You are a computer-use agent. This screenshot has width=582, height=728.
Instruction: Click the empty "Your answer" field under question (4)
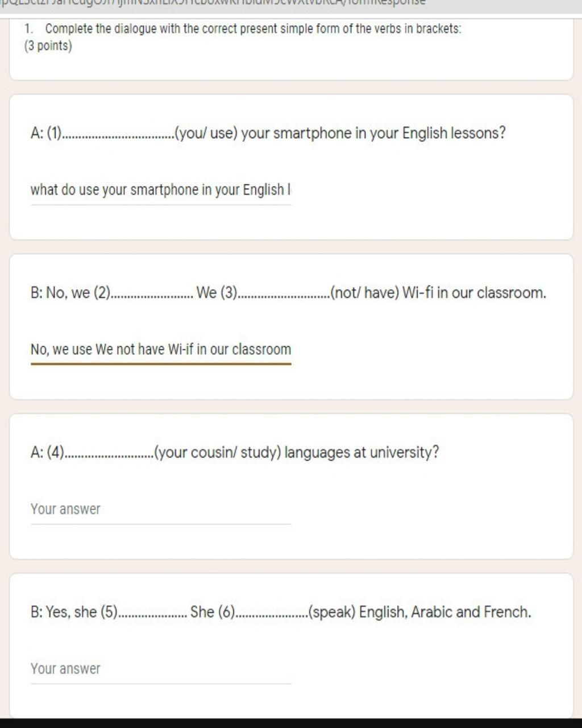point(161,510)
